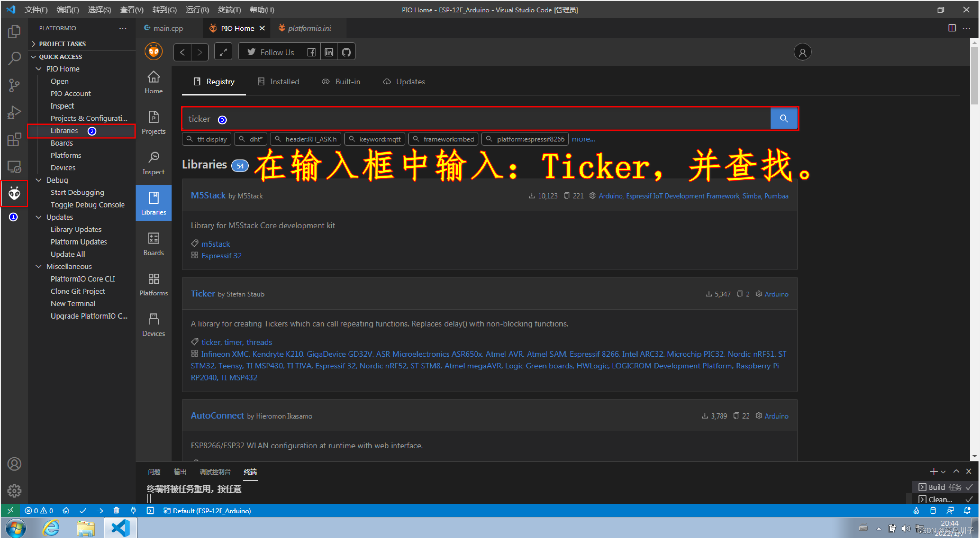Open the Source Control view icon

tap(14, 85)
